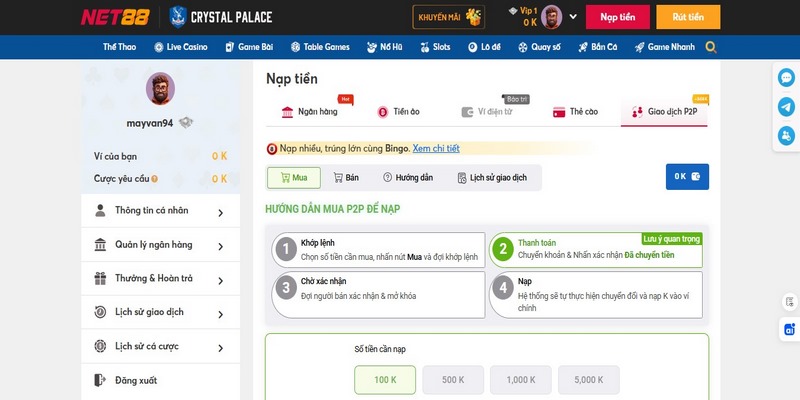
Task: Open Lịch sử giao dịch P2P tab
Action: pos(492,178)
